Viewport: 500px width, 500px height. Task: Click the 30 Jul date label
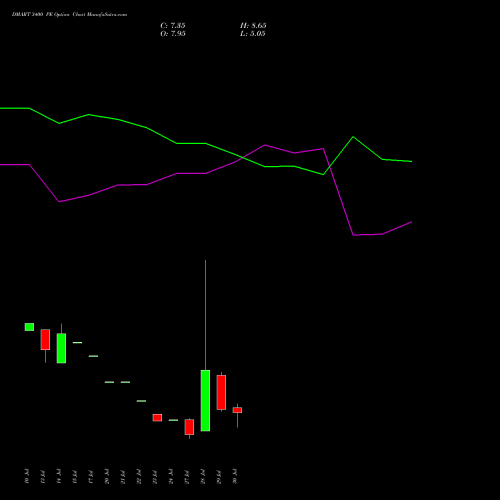tap(235, 476)
